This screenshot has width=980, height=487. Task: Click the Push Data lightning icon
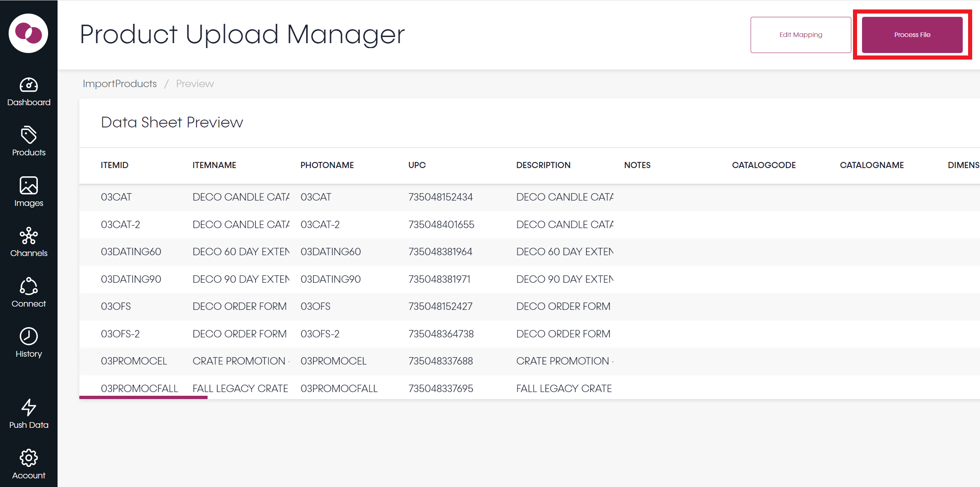coord(29,407)
